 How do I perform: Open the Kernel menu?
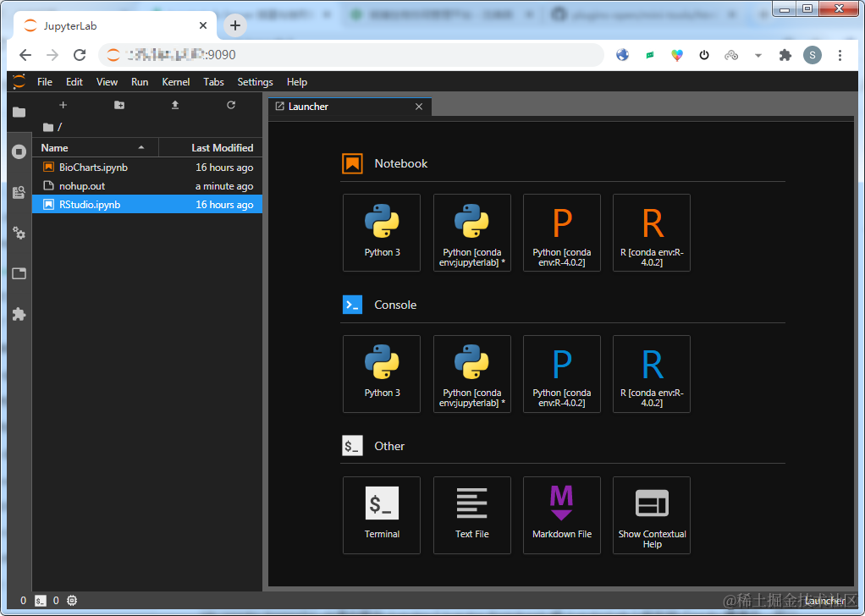tap(175, 81)
